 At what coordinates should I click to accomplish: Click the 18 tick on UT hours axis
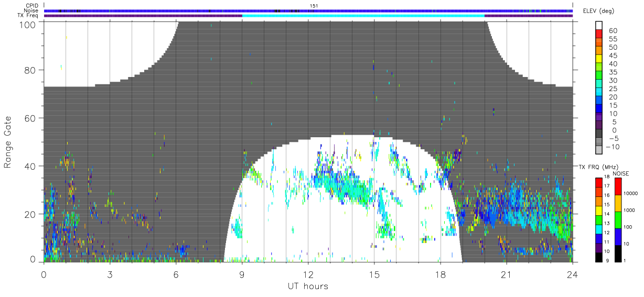440,274
